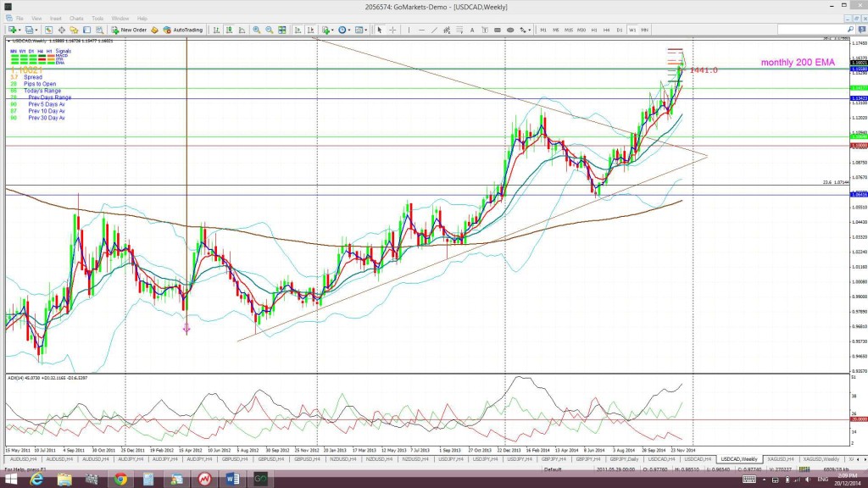The image size is (868, 488).
Task: Open the Window menu
Action: pos(120,19)
